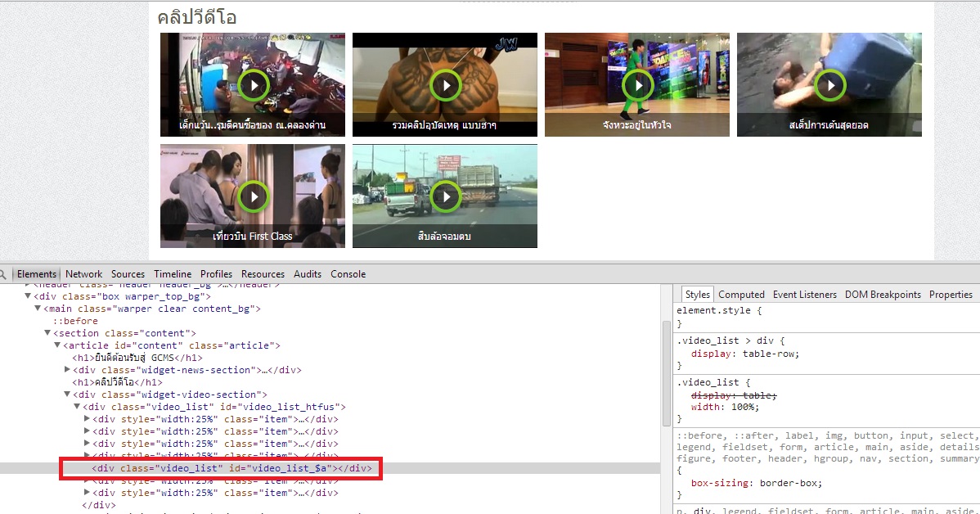The image size is (980, 514).
Task: Select the Styles sidebar tab
Action: [x=698, y=295]
